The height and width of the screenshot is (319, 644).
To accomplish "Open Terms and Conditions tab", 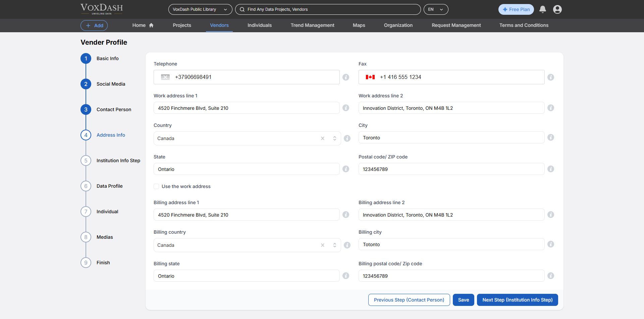I will pos(524,25).
